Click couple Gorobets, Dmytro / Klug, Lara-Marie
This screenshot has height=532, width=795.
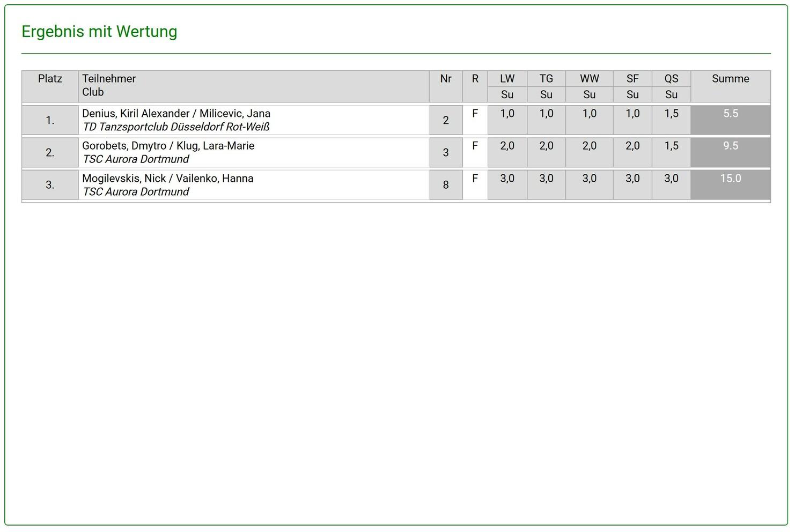168,146
